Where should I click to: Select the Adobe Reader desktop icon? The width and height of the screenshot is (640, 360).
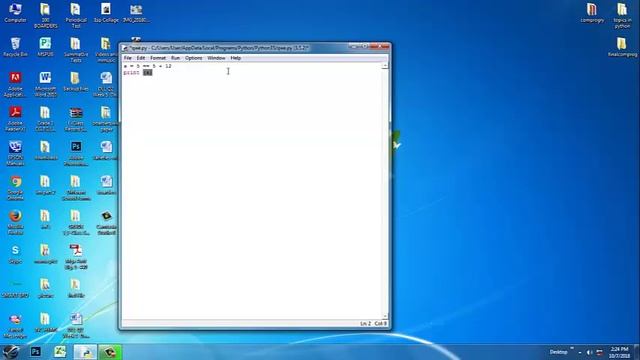pyautogui.click(x=16, y=118)
